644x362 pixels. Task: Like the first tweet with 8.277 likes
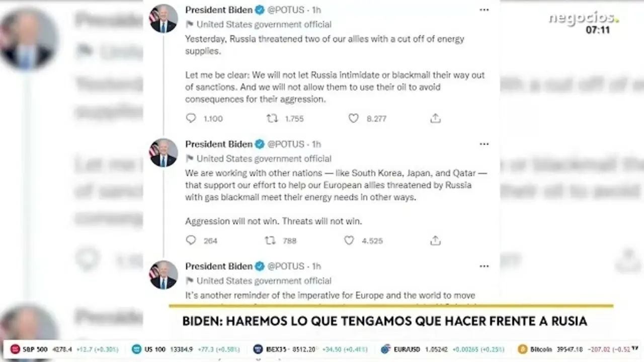coord(354,118)
